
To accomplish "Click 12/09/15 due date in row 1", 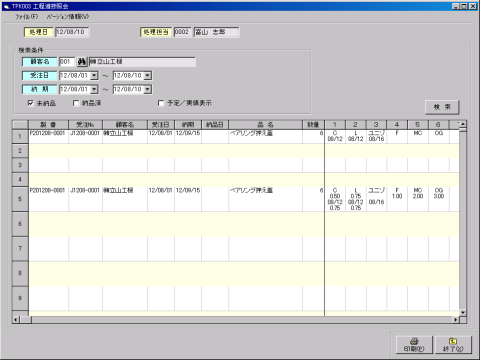I will 188,136.
